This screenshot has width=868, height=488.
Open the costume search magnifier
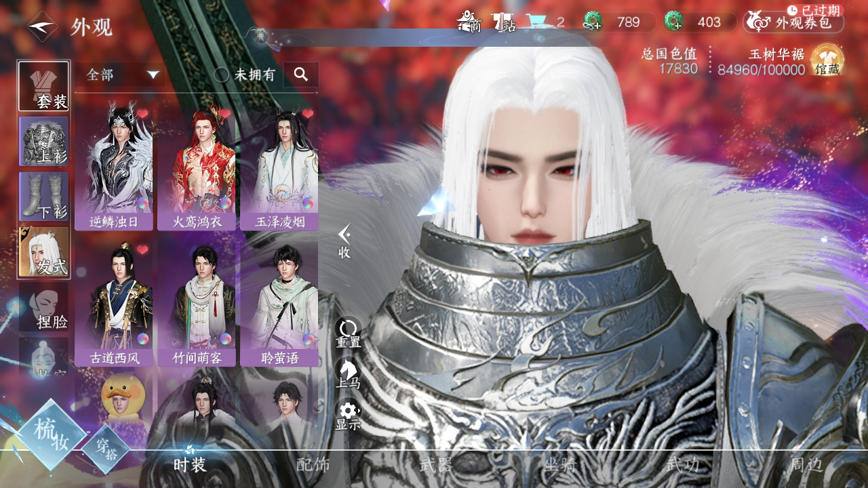pos(301,75)
